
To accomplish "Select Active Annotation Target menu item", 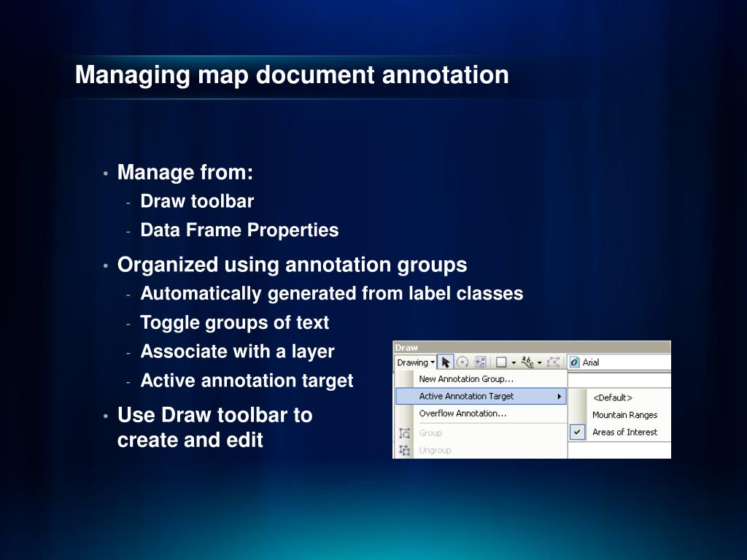I will 481,396.
